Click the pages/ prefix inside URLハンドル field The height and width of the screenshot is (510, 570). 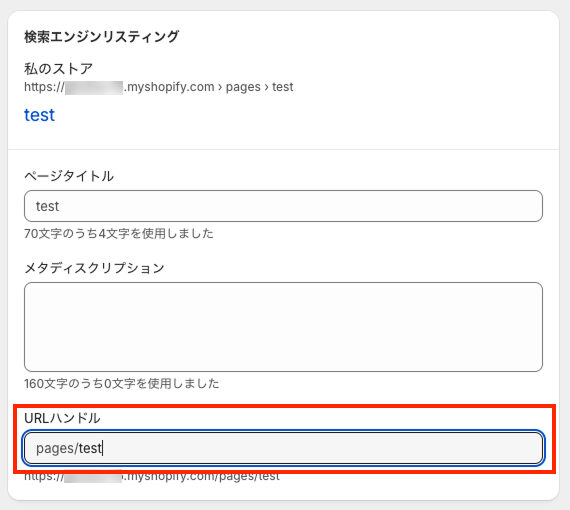[57, 449]
